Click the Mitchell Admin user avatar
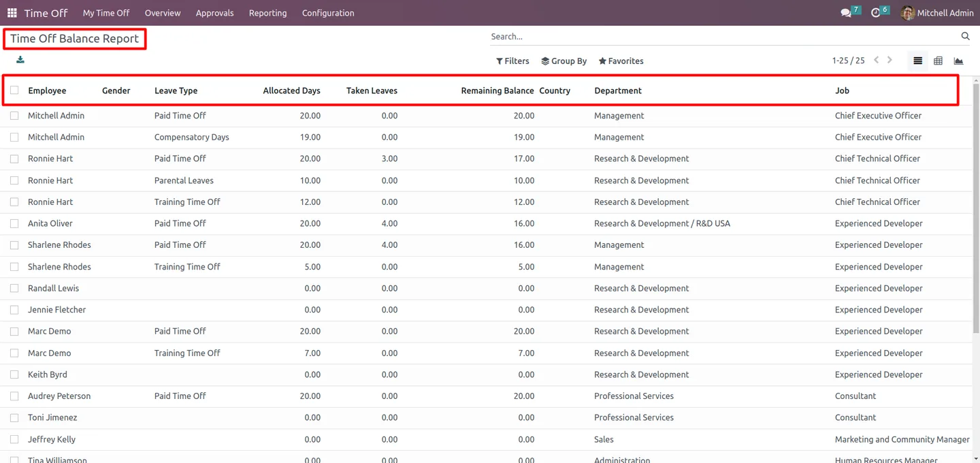The image size is (980, 463). 908,13
